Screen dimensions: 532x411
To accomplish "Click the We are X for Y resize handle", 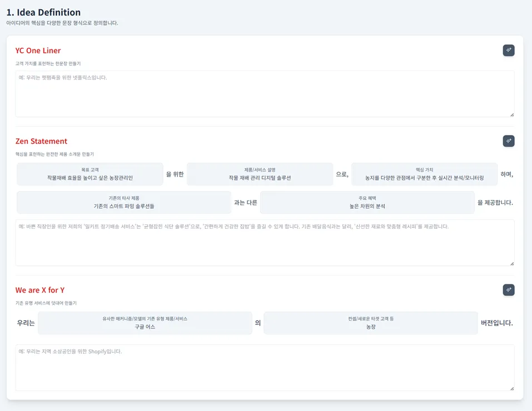I will coord(511,388).
